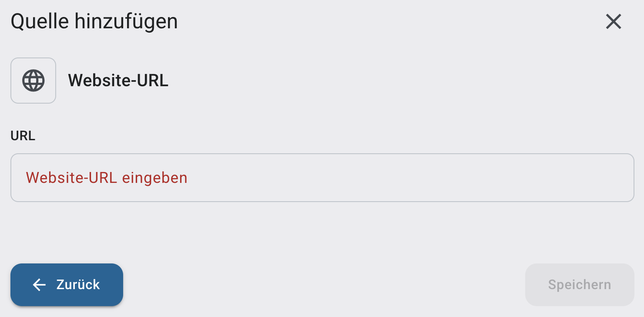Click the URL field label
This screenshot has height=317, width=644.
(x=23, y=136)
